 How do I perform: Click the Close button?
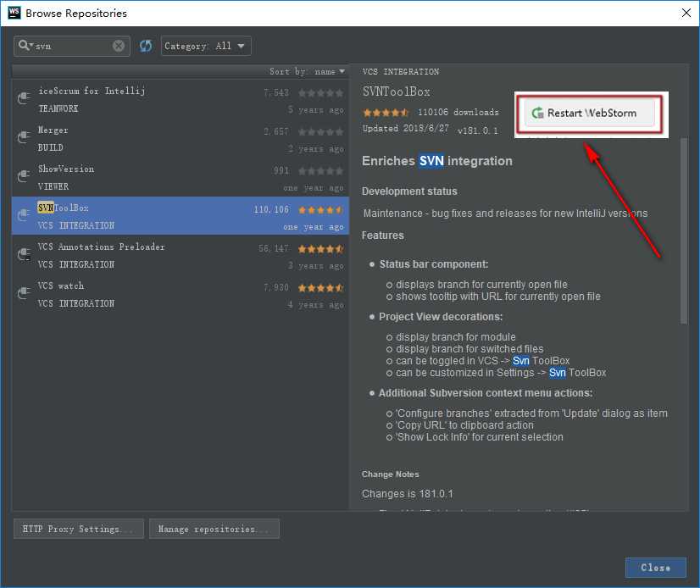pos(655,568)
